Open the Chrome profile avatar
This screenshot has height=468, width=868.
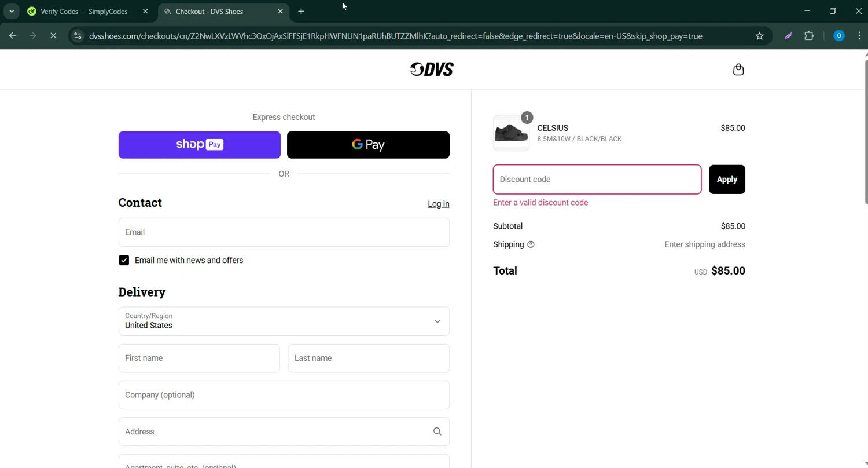coord(839,36)
